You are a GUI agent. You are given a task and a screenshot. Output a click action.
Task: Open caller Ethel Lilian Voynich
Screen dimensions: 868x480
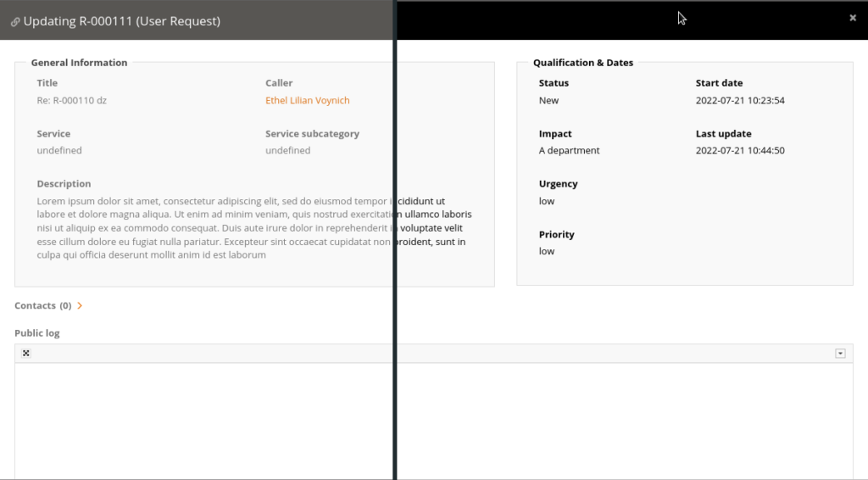tap(307, 100)
